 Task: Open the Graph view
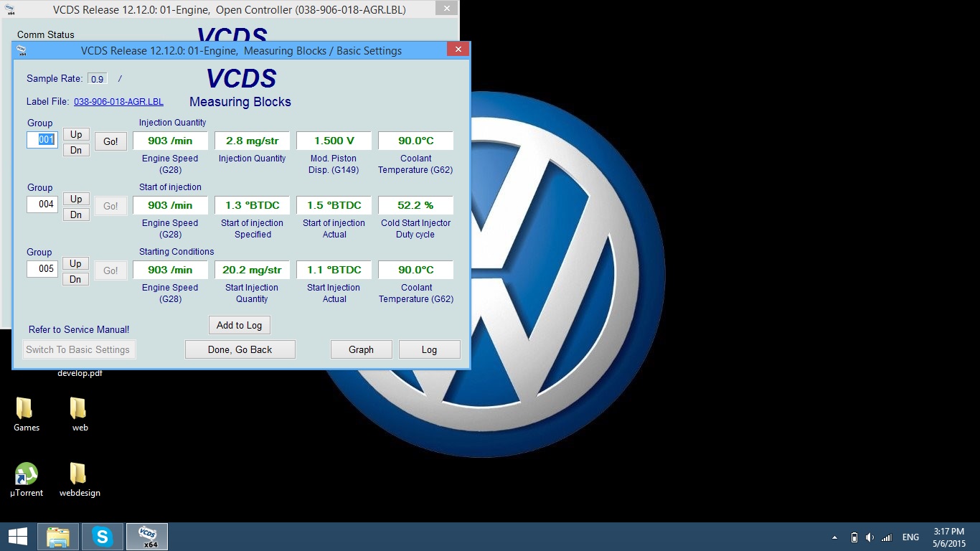(x=361, y=349)
